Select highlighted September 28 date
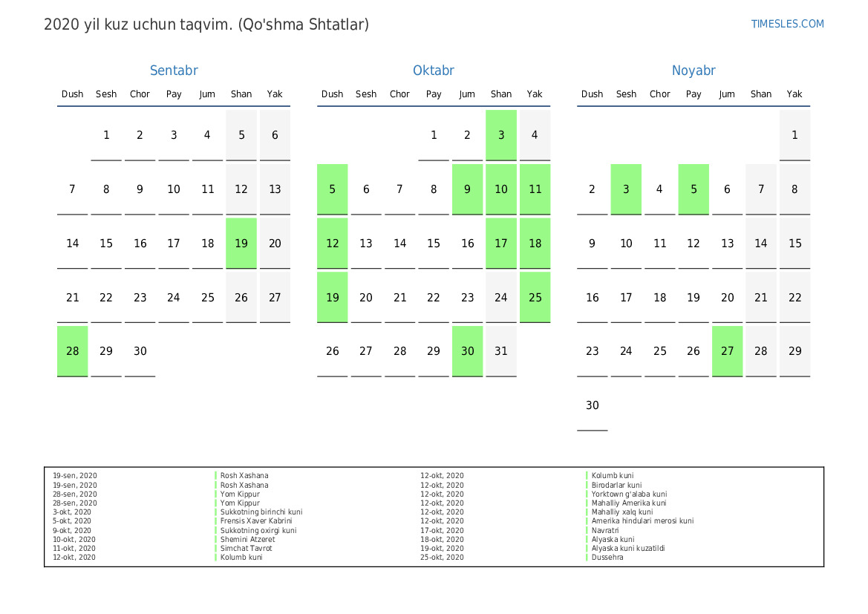The height and width of the screenshot is (614, 868). [73, 350]
